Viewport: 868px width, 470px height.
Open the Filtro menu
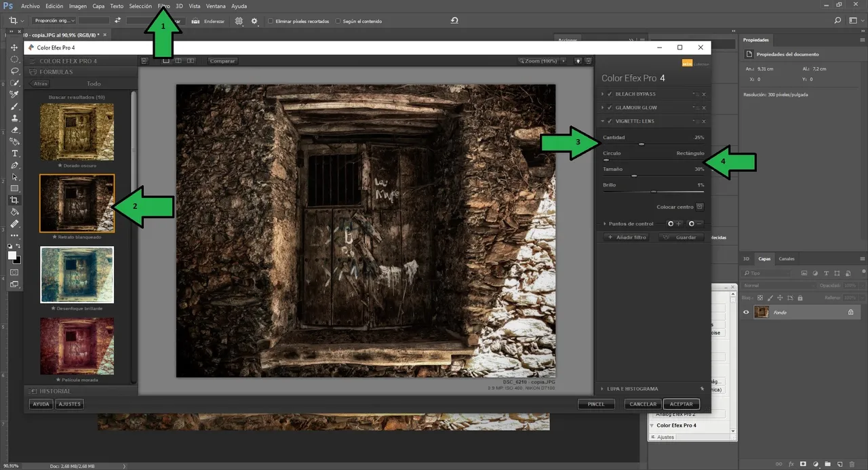click(164, 6)
